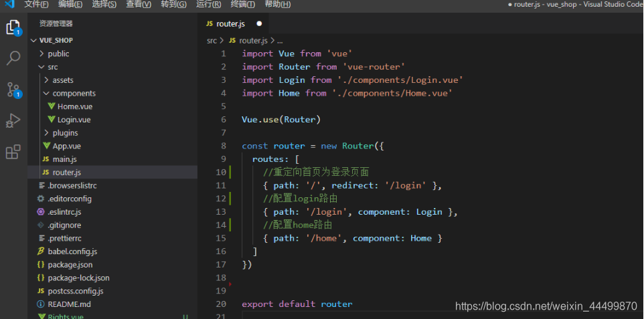Open the 终端(T) menu
This screenshot has width=644, height=319.
click(x=243, y=5)
